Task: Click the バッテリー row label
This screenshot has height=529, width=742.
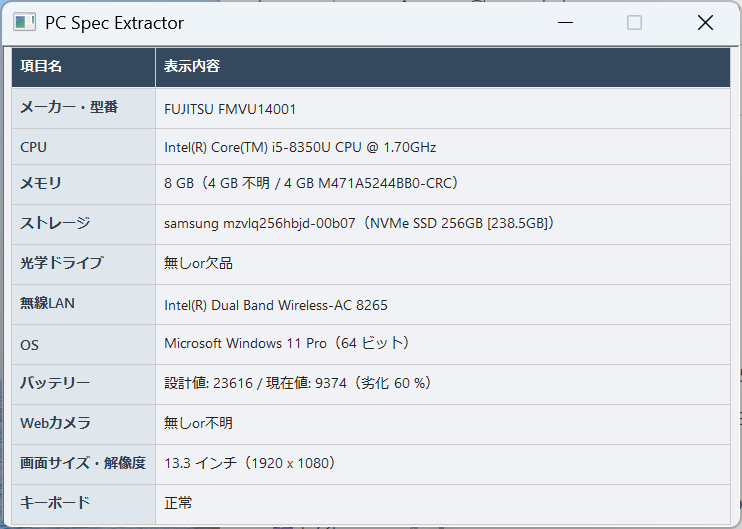Action: (55, 382)
